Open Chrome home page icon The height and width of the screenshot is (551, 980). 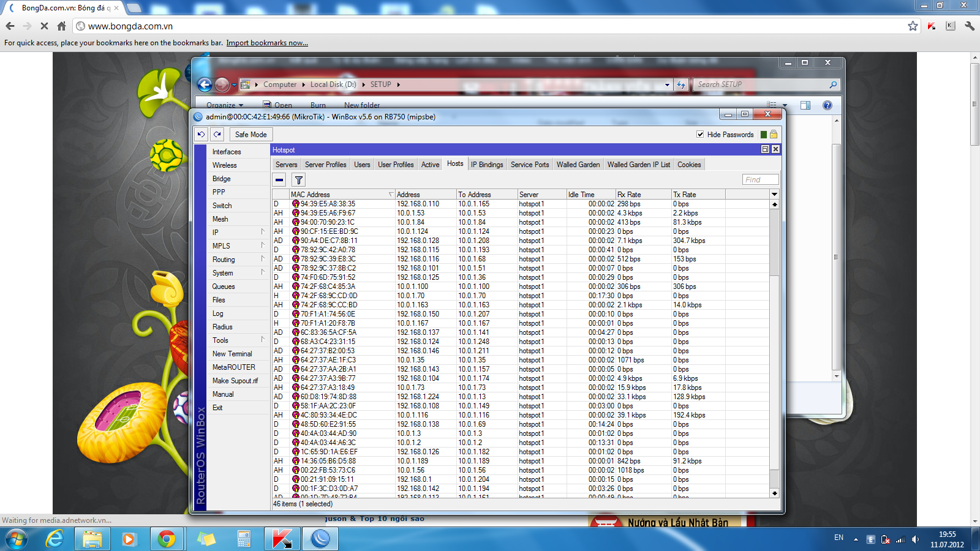61,26
